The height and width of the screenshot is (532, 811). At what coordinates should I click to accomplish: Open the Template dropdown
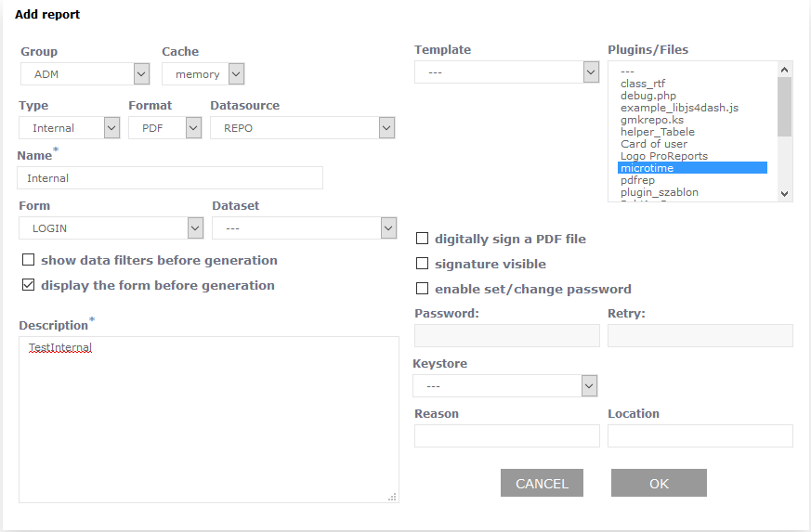pos(506,72)
